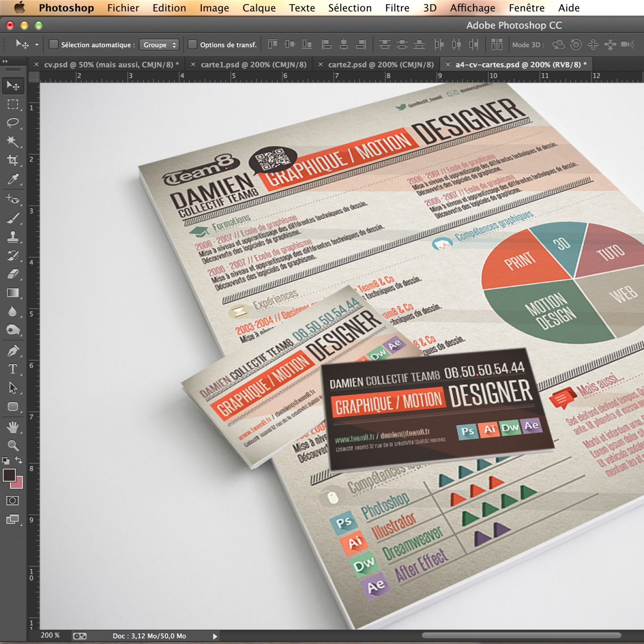Click the 3D roll mode icon
Viewport: 644px width, 644px height.
point(576,44)
